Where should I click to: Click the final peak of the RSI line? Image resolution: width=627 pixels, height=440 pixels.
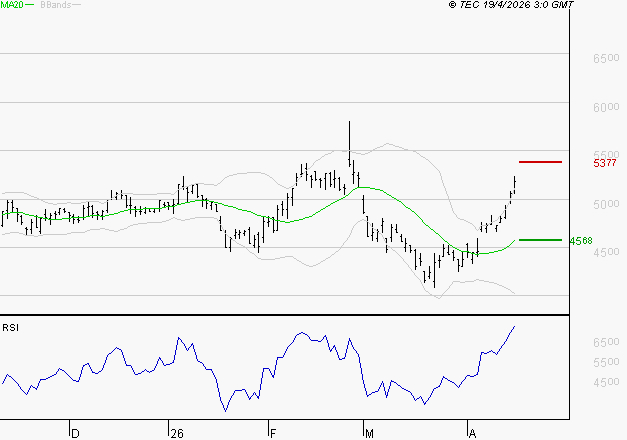pos(514,327)
